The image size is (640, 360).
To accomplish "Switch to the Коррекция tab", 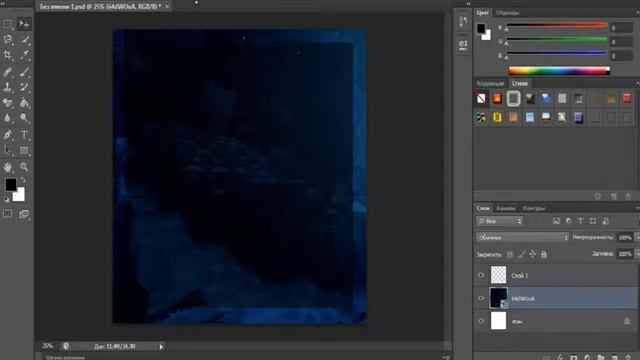I will coord(490,83).
